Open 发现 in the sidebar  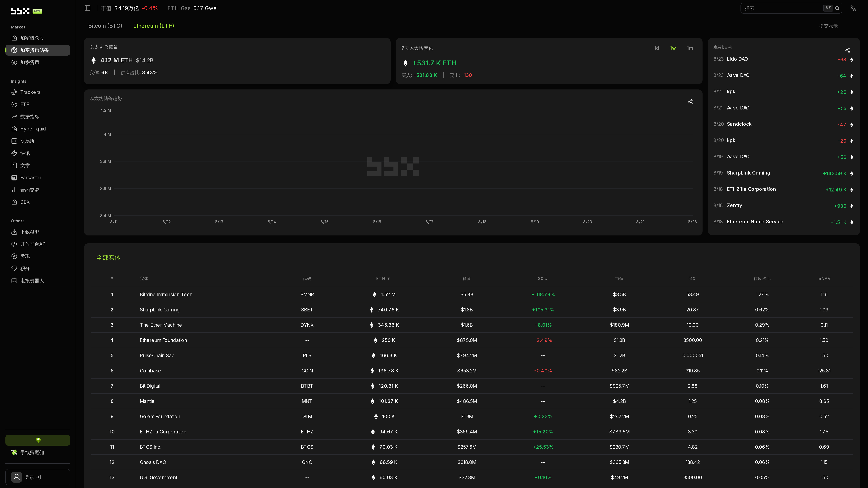(x=38, y=256)
